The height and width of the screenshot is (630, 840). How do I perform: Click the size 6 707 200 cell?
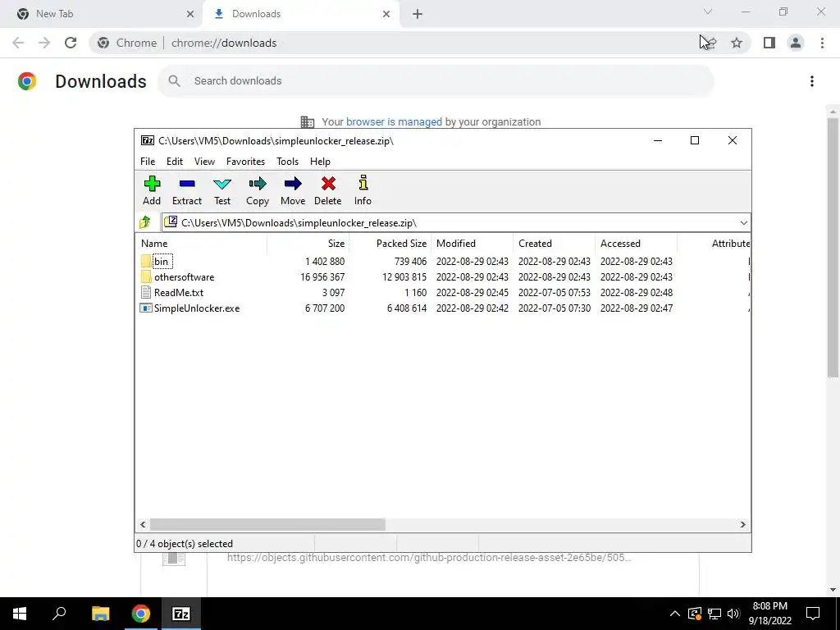click(325, 308)
